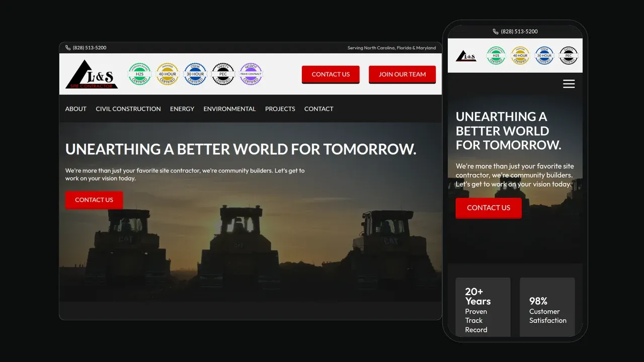Click the Contact Us button in the desktop header

(x=331, y=74)
